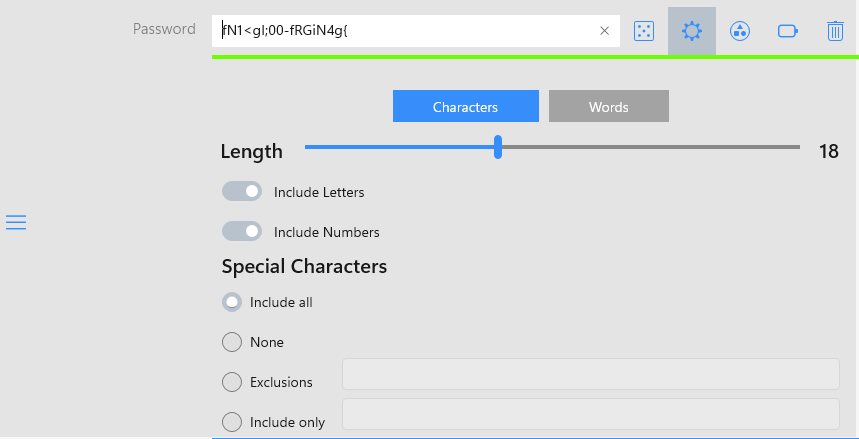Open the hamburger menu on left
Viewport: 859px width, 439px height.
16,222
